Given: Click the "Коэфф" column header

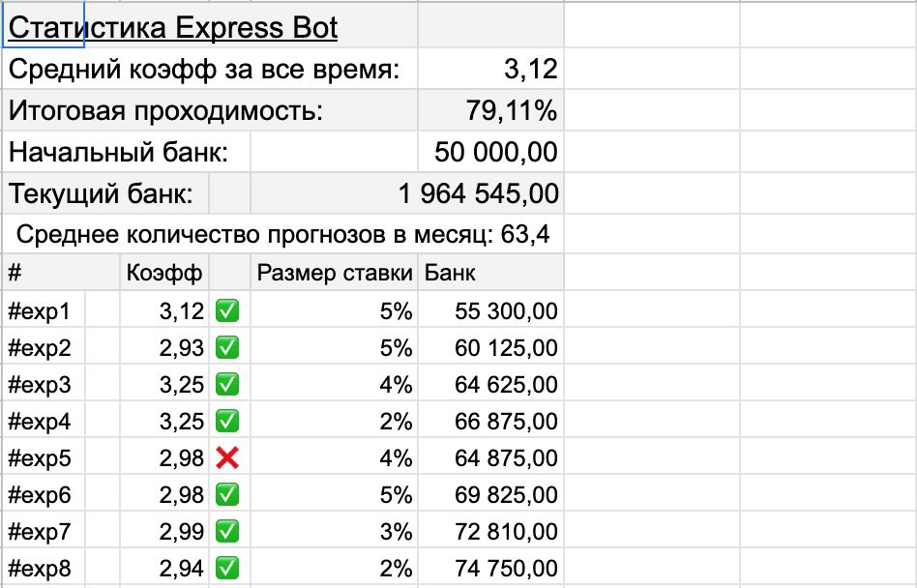Looking at the screenshot, I should [x=164, y=274].
